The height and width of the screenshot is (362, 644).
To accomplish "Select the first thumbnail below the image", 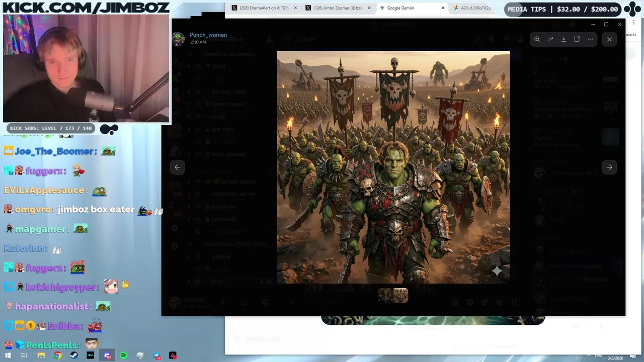I will tap(385, 296).
